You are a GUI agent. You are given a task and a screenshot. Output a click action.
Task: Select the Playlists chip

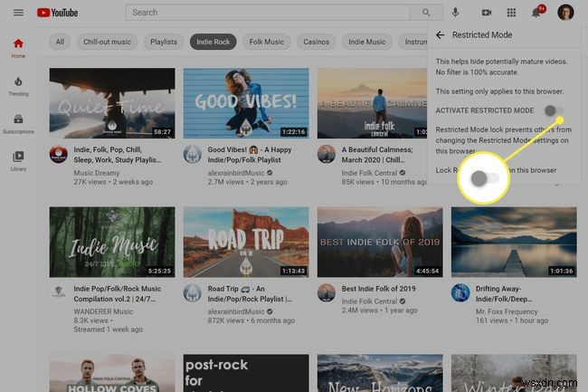164,42
